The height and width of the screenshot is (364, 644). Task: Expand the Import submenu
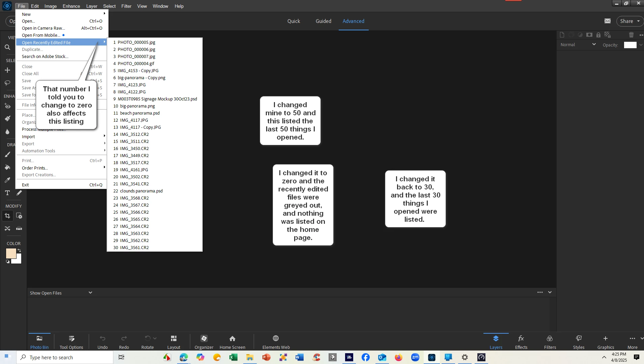click(61, 136)
